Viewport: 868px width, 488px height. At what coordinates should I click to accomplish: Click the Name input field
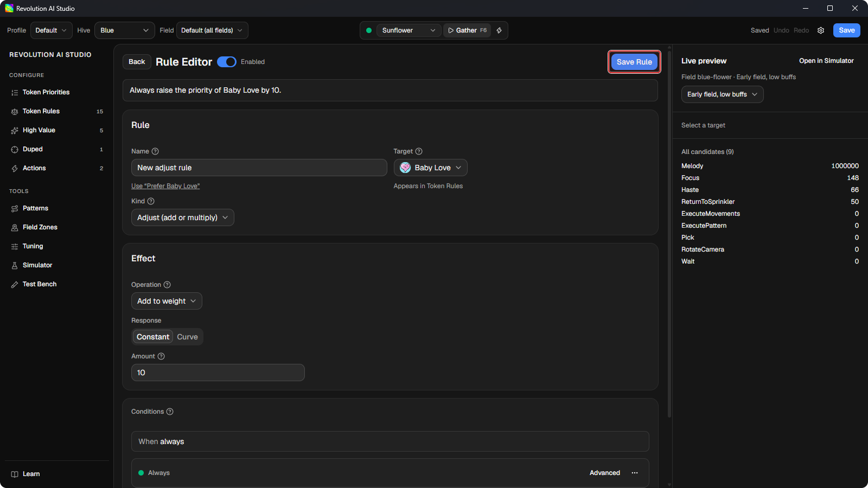click(x=259, y=168)
